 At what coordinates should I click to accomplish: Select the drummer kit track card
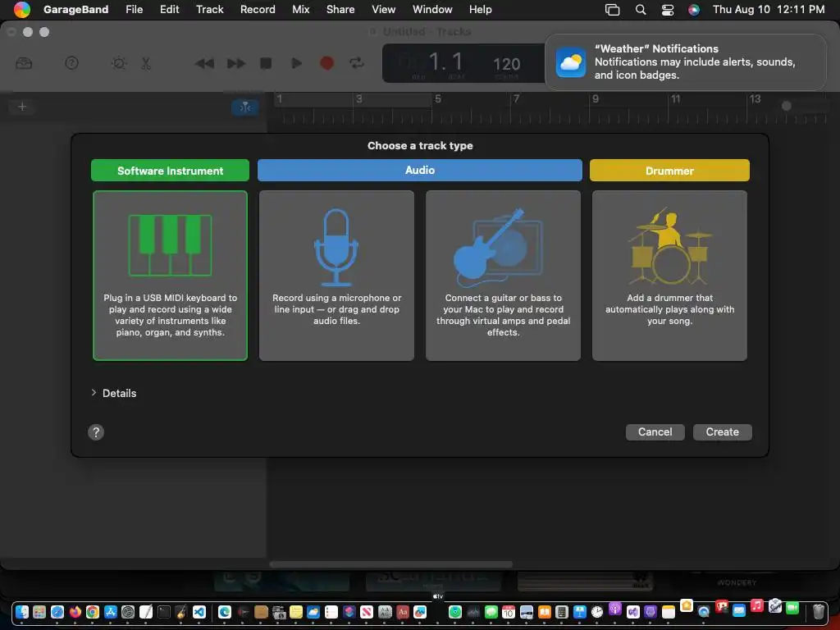[x=669, y=276]
